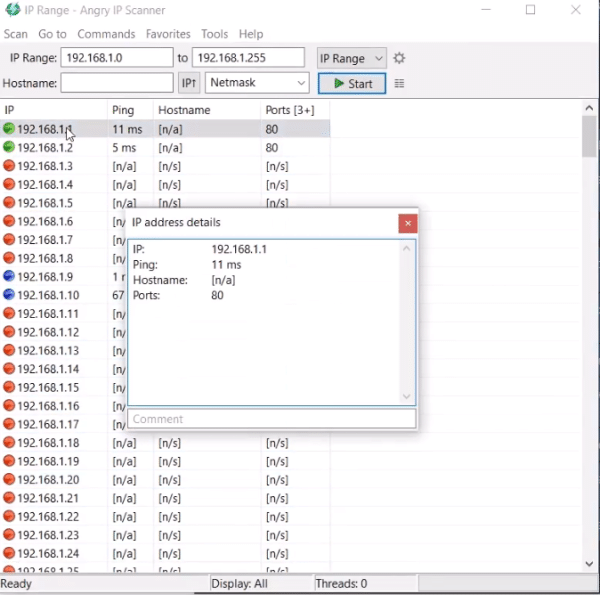Image resolution: width=600 pixels, height=595 pixels.
Task: Click the red status icon of 192.168.1.11
Action: pyautogui.click(x=9, y=313)
